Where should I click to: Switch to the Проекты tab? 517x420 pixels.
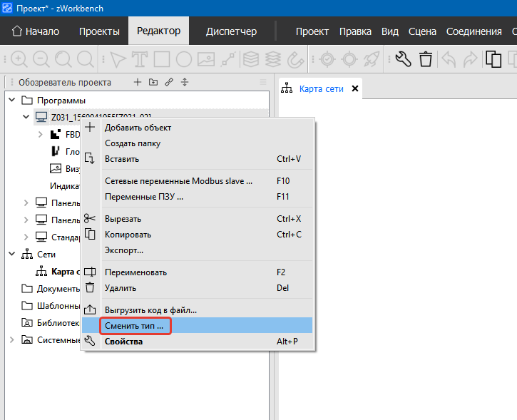(x=99, y=31)
